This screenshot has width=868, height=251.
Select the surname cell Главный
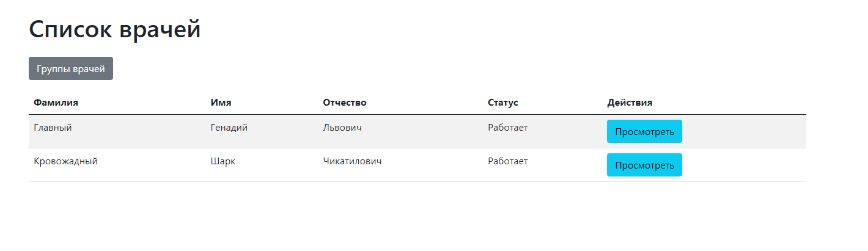pos(53,128)
